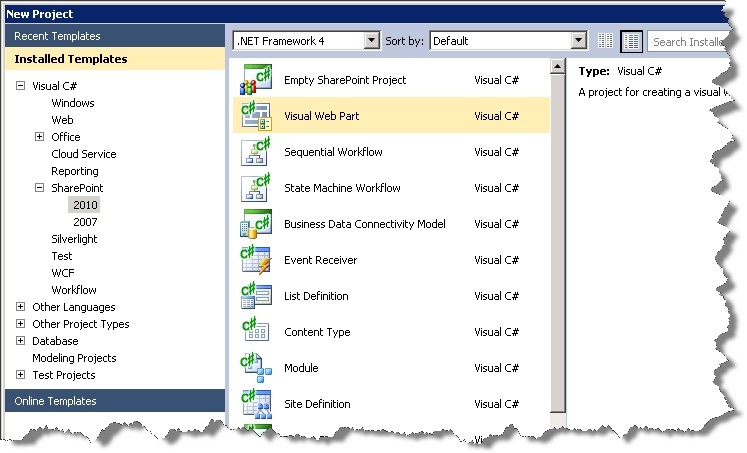Switch to medium icons list view
The image size is (747, 453).
pos(632,41)
